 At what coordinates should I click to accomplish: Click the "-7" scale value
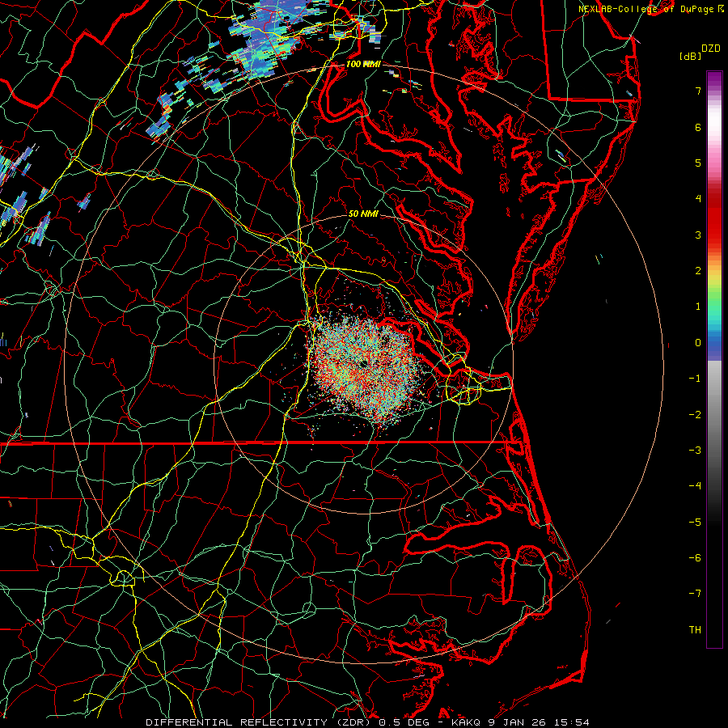click(695, 594)
